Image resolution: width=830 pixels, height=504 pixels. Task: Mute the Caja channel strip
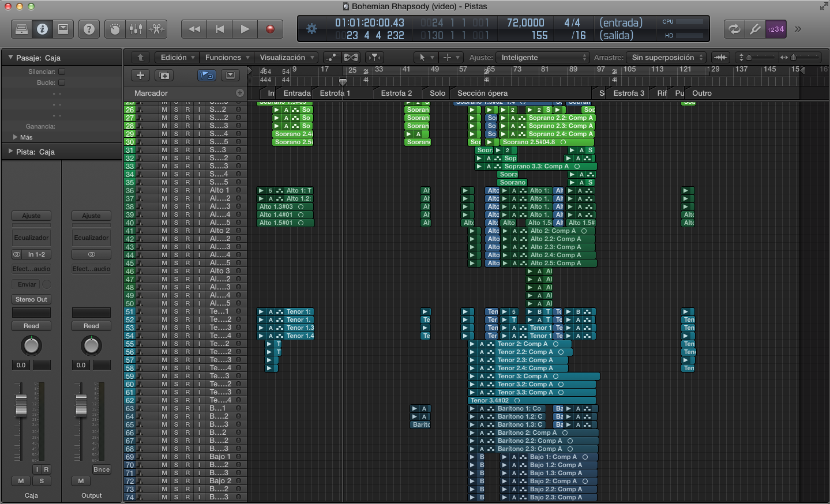coord(21,481)
